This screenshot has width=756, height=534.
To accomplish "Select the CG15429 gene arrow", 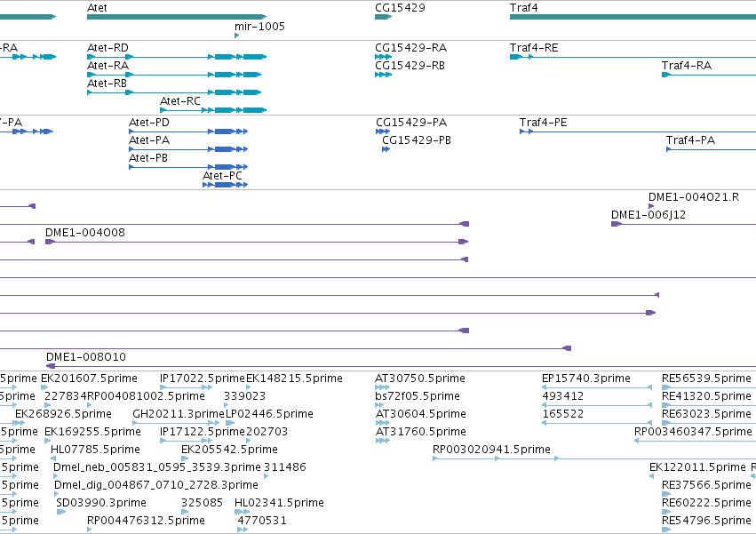I will coord(383,17).
